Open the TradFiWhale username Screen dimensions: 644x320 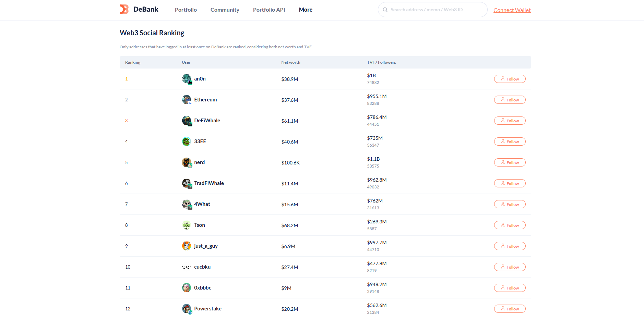point(209,183)
